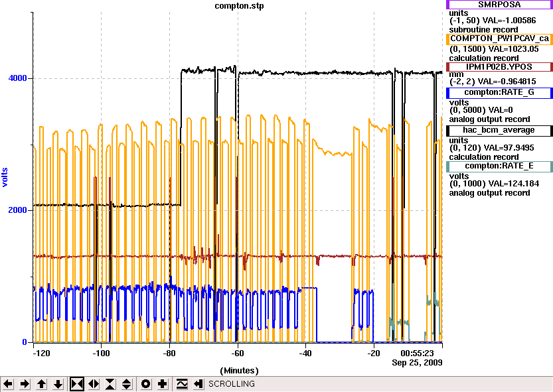Image resolution: width=553 pixels, height=392 pixels.
Task: Click the 00:55:23 timestamp label
Action: (417, 354)
